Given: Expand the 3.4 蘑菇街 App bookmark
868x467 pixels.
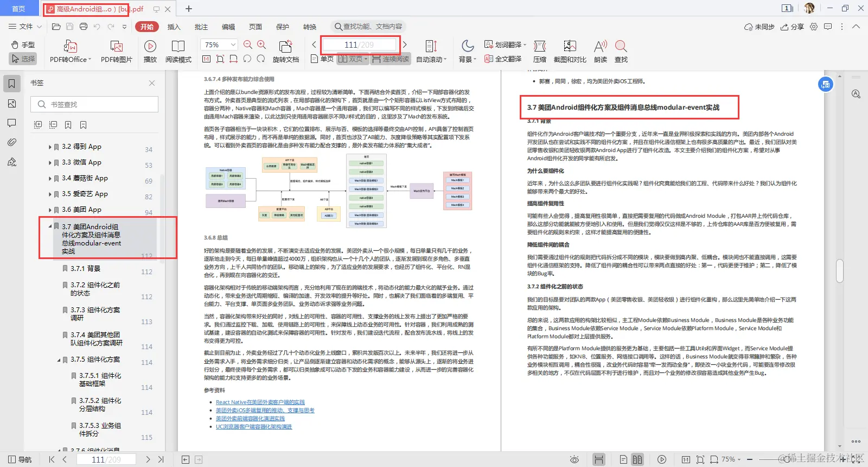Looking at the screenshot, I should pyautogui.click(x=50, y=178).
